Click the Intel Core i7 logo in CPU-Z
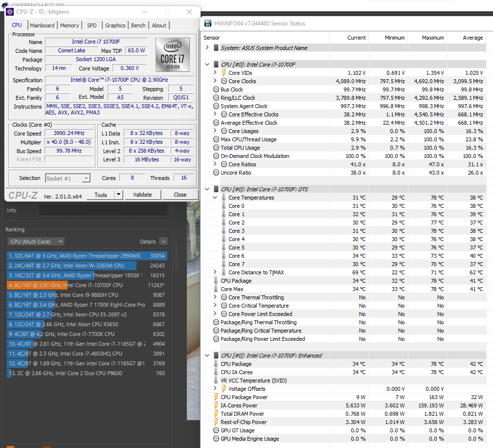 coord(173,55)
